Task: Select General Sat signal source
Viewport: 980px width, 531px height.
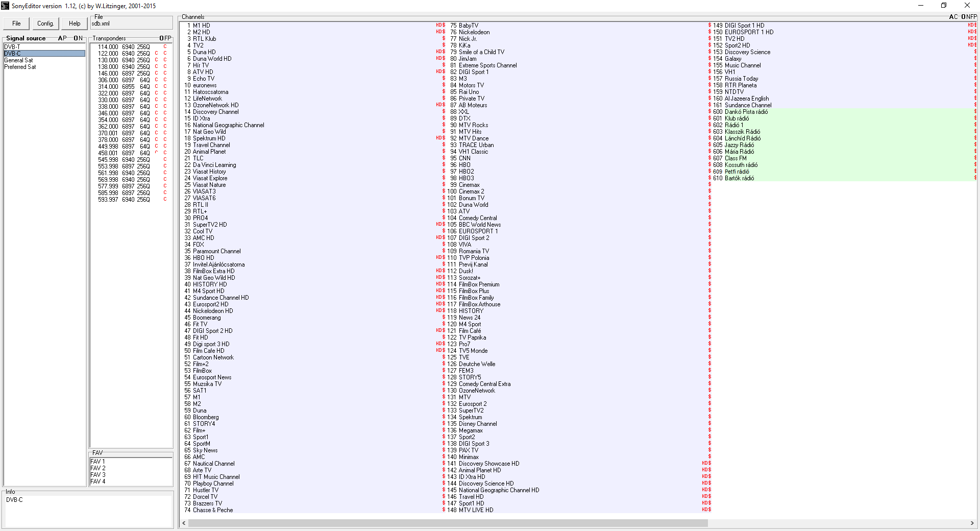Action: coord(44,60)
